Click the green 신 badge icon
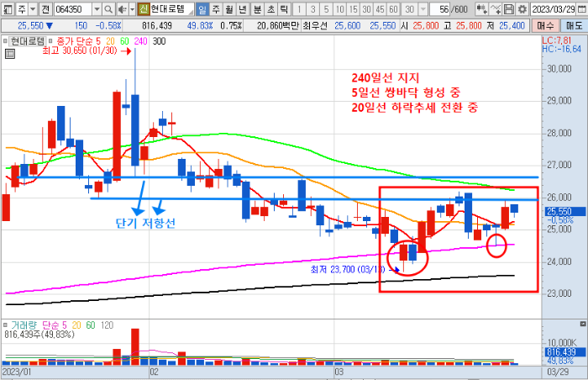588x380 pixels. click(144, 9)
